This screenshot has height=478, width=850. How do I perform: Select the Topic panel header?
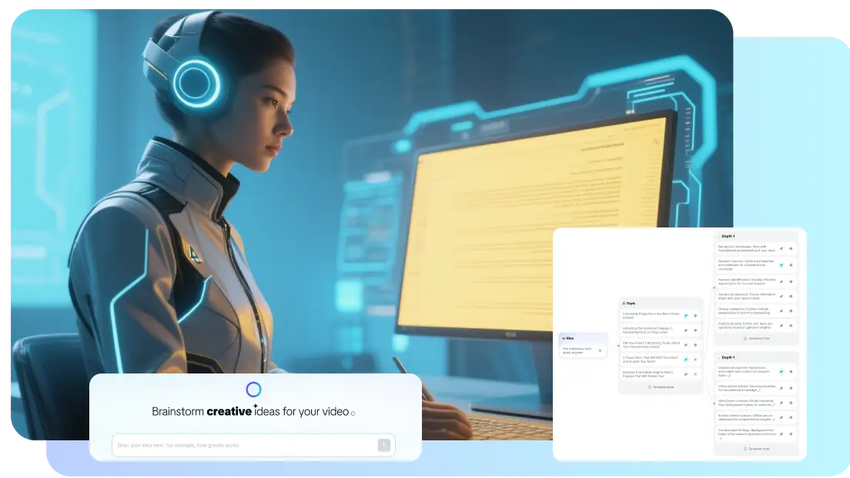coord(630,302)
